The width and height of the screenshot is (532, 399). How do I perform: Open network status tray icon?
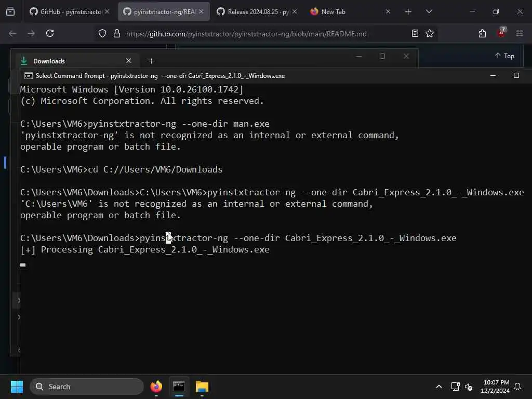click(455, 387)
